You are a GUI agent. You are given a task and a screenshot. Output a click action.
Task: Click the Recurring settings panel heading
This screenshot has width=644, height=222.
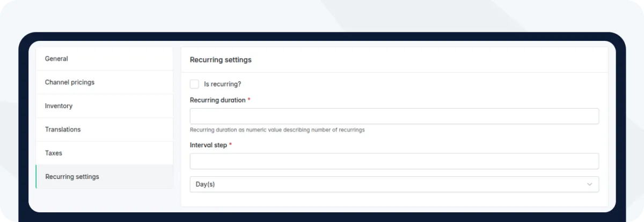click(x=221, y=60)
